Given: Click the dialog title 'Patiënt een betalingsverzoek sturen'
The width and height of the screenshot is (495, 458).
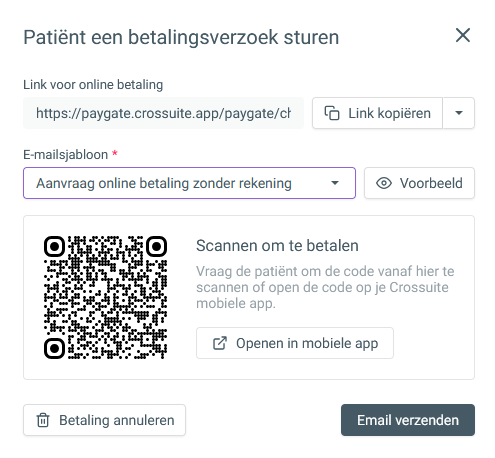Looking at the screenshot, I should (181, 37).
